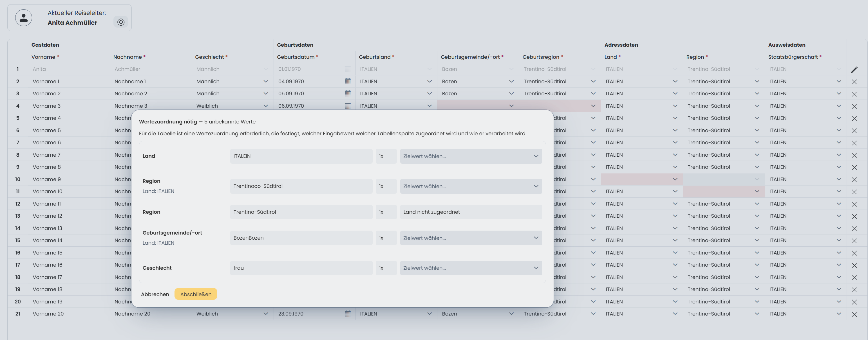
Task: Remove row 15 using its X icon
Action: point(854,241)
